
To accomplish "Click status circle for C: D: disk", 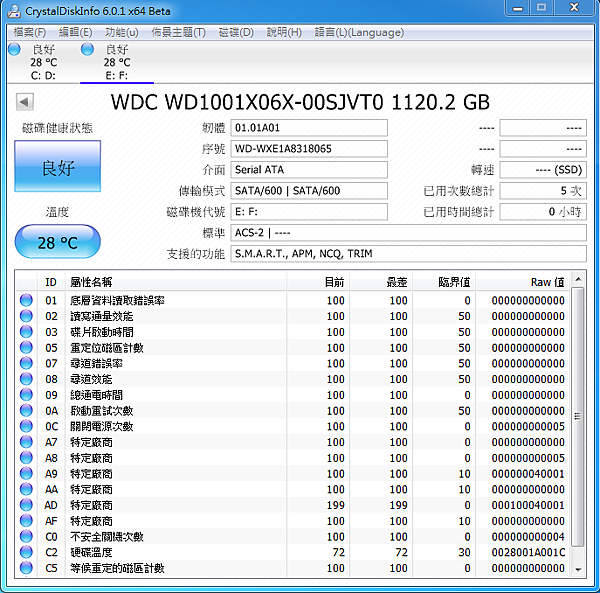I will click(x=15, y=49).
